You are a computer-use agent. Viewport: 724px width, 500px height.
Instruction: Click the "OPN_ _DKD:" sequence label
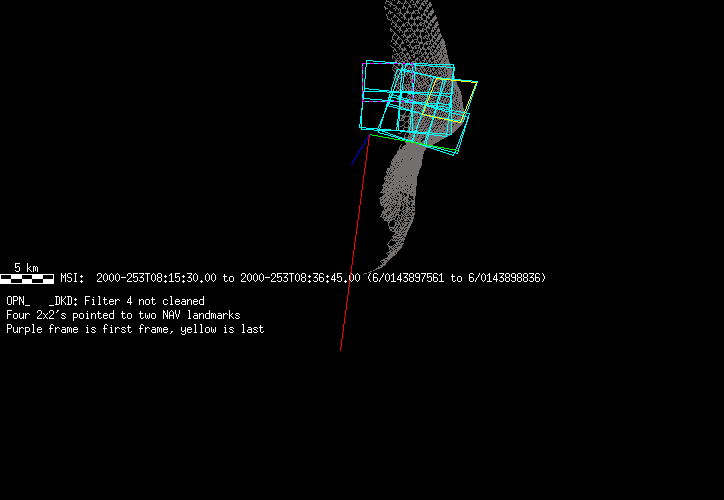point(42,301)
